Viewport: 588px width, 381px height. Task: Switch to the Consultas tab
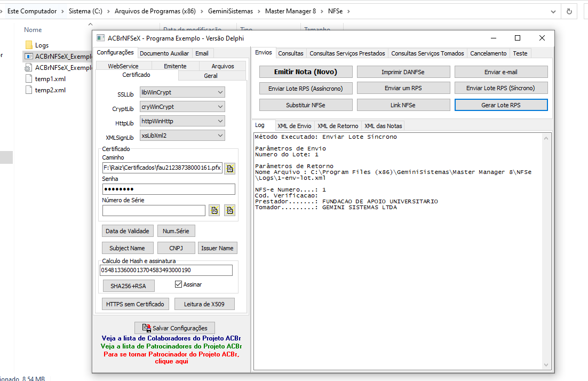click(x=291, y=53)
